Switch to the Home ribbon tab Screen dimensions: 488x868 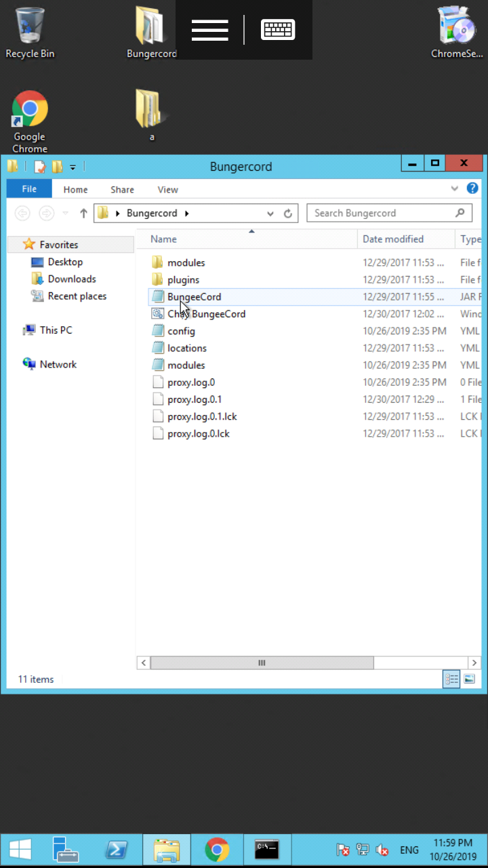click(75, 190)
